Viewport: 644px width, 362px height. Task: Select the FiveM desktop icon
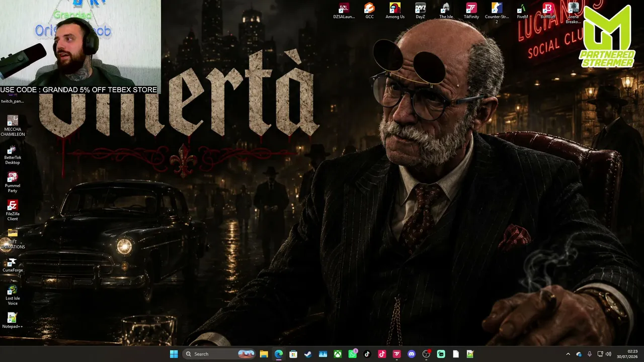522,11
